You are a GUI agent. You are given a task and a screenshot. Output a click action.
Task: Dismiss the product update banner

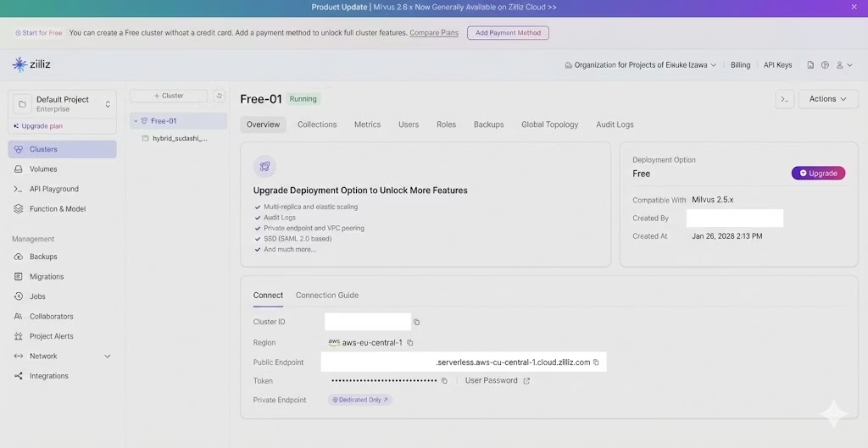click(x=854, y=7)
